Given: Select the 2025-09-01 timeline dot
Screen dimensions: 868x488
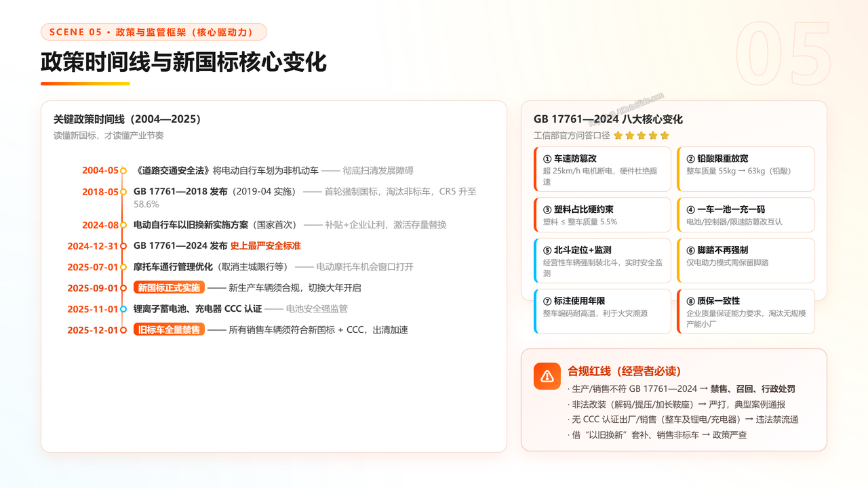Looking at the screenshot, I should (x=123, y=288).
